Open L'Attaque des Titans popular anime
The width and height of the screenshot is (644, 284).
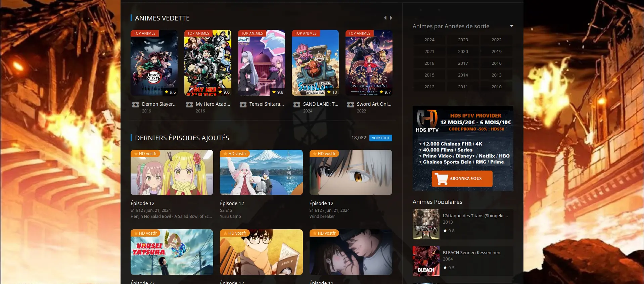[x=475, y=216]
